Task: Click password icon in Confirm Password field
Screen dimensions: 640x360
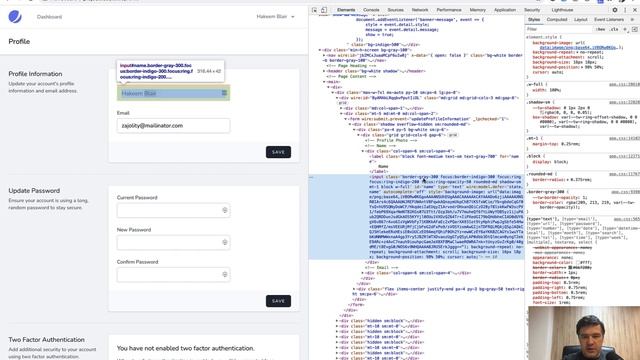Action: [x=224, y=275]
